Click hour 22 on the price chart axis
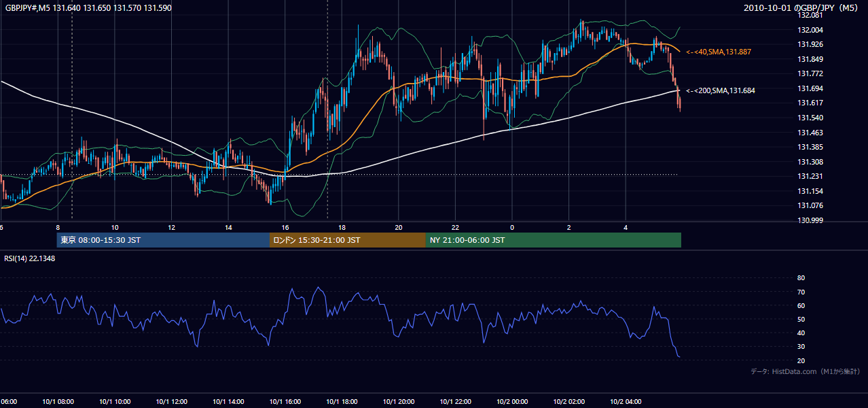Screen dimensions: 868x408 point(455,227)
